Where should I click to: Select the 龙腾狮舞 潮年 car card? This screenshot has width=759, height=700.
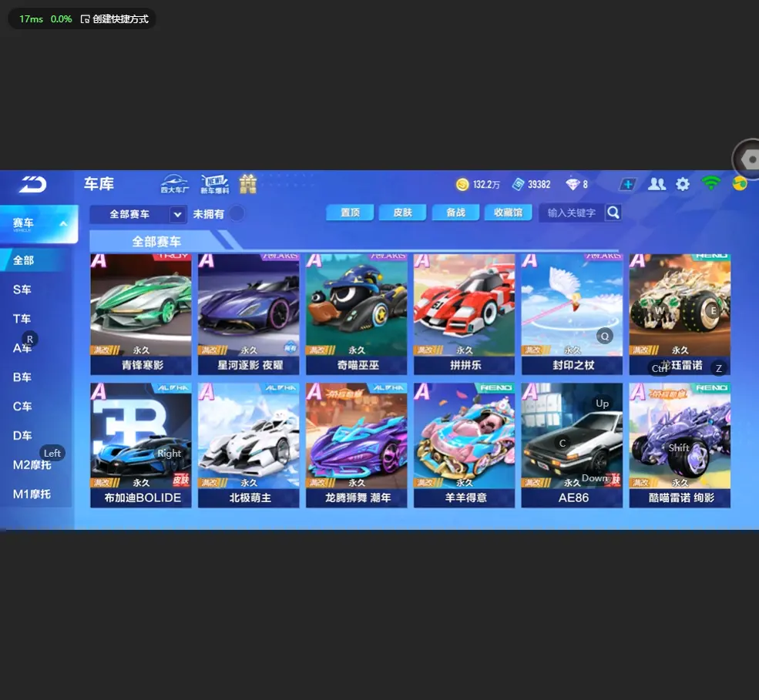click(x=356, y=446)
